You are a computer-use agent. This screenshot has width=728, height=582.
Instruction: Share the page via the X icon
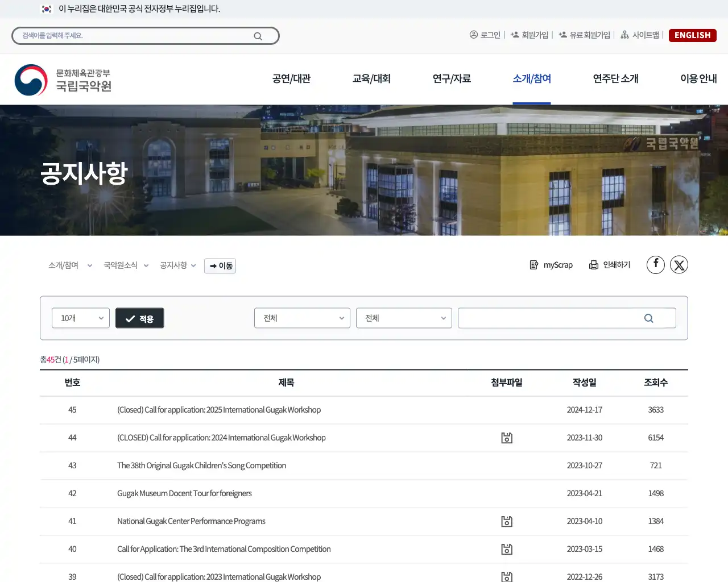(x=679, y=264)
